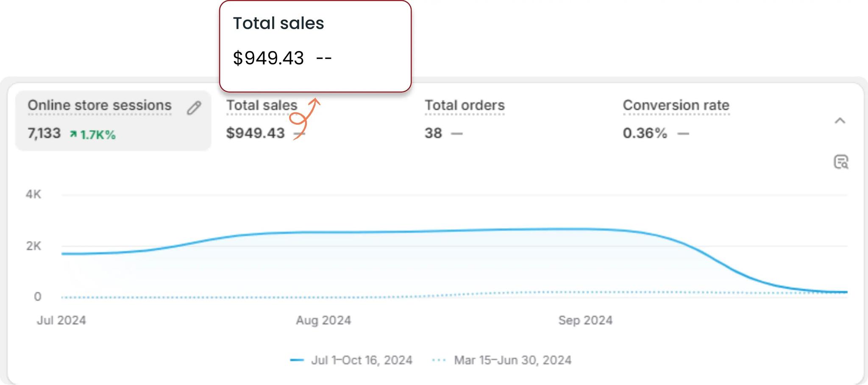Click the dotted line legend marker
Screen dimensions: 868x385
439,360
